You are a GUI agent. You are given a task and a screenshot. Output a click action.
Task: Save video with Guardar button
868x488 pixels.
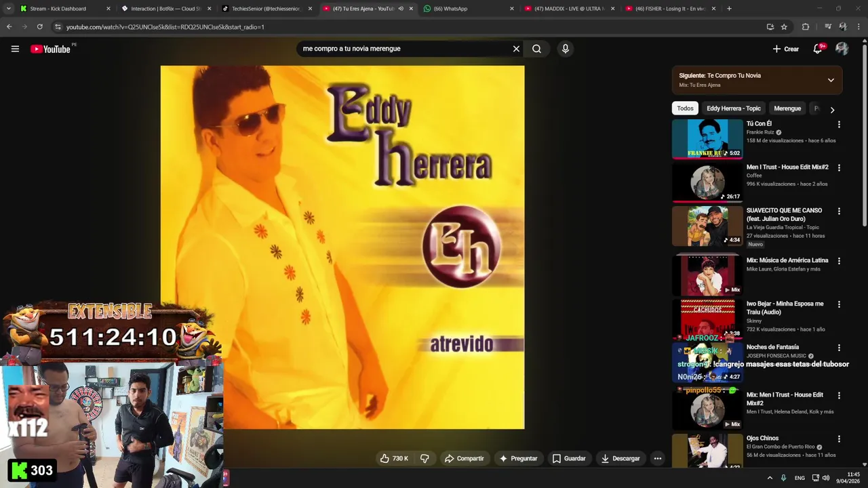point(569,458)
